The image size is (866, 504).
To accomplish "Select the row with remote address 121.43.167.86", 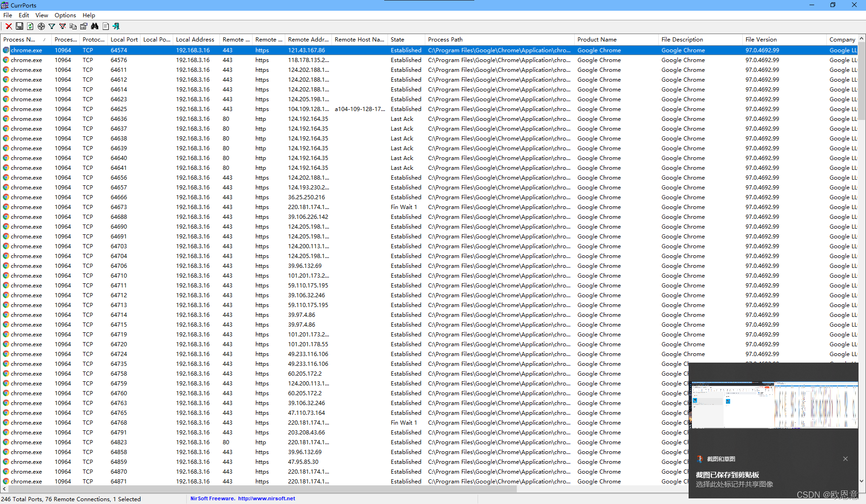I will (x=429, y=50).
